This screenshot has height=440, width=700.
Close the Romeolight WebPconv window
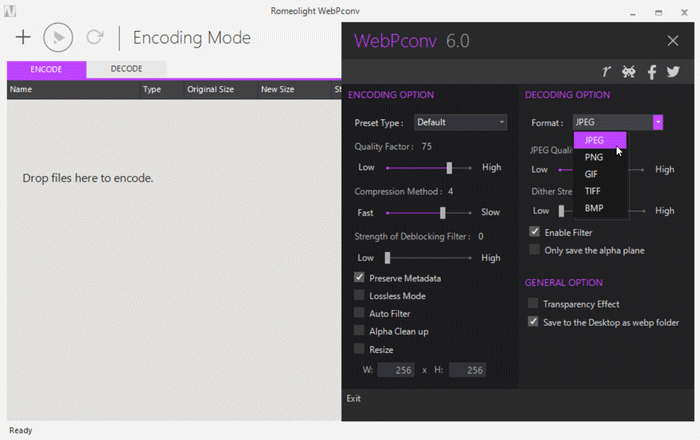click(684, 12)
